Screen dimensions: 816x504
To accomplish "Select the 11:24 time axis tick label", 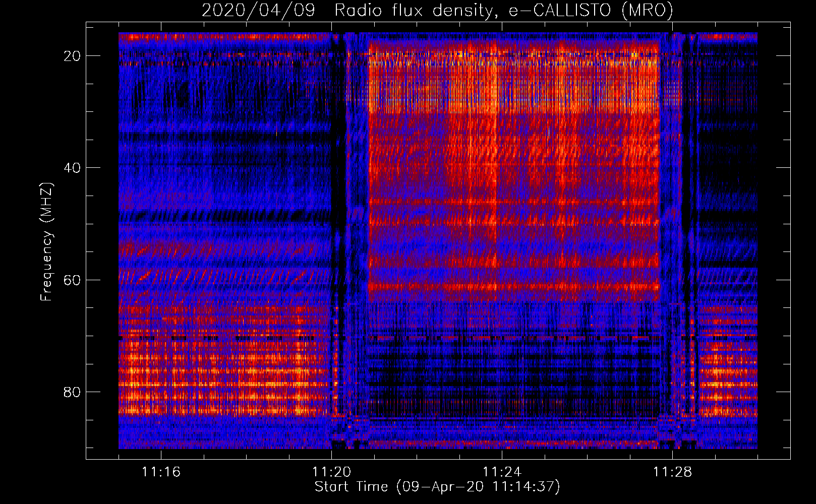I will coord(502,472).
